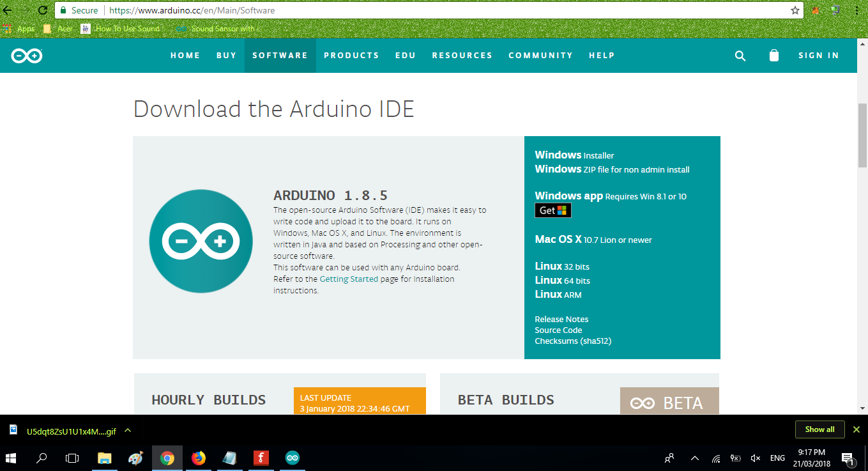
Task: Open the Action Center notifications icon
Action: (x=848, y=458)
